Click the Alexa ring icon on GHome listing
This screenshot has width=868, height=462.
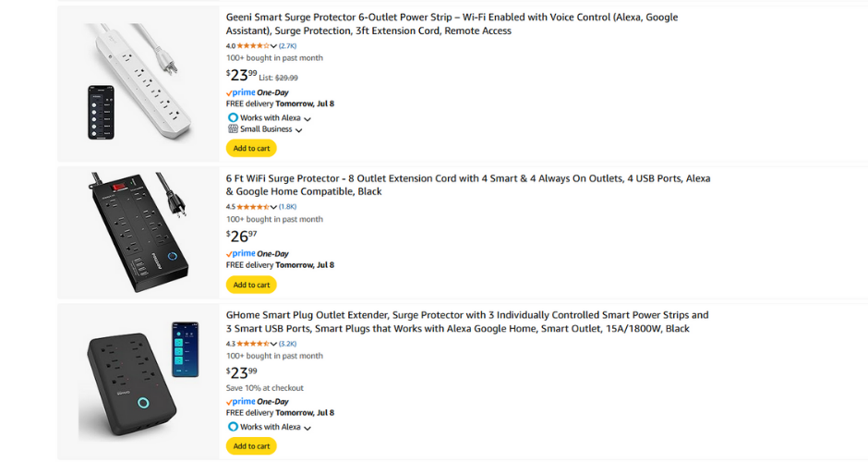click(x=233, y=427)
